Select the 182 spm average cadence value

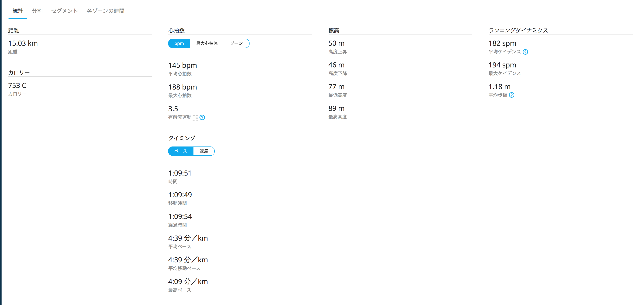(502, 43)
